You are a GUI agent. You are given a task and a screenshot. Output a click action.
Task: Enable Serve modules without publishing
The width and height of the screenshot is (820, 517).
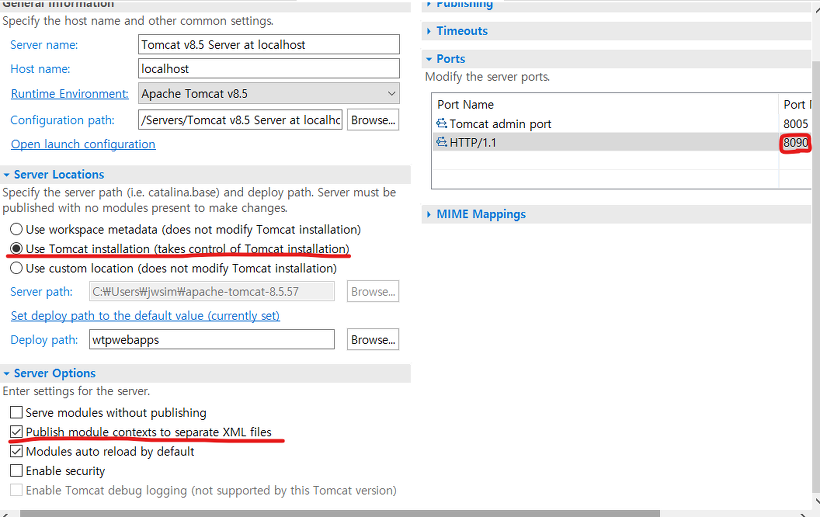16,412
